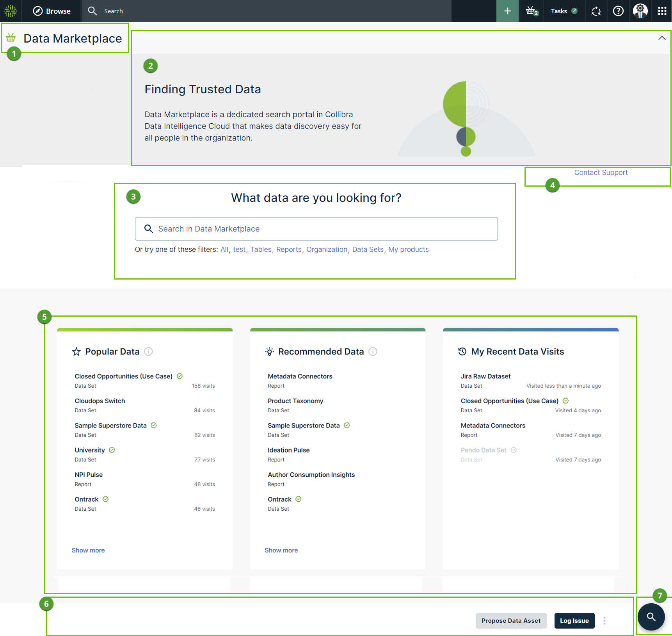Open the apps grid switcher

coord(662,11)
